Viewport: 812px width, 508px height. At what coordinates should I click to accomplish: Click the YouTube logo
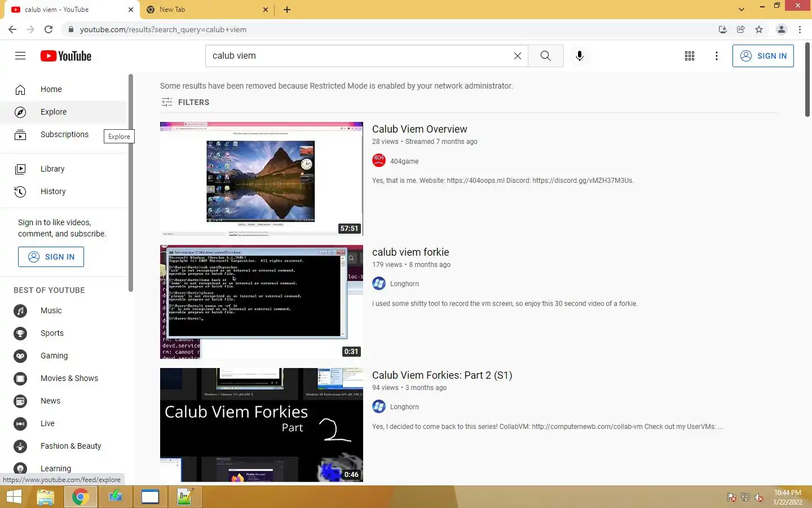[x=66, y=56]
